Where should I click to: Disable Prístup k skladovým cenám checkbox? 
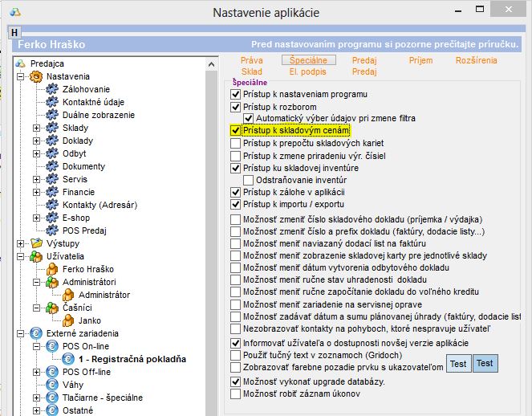click(235, 130)
